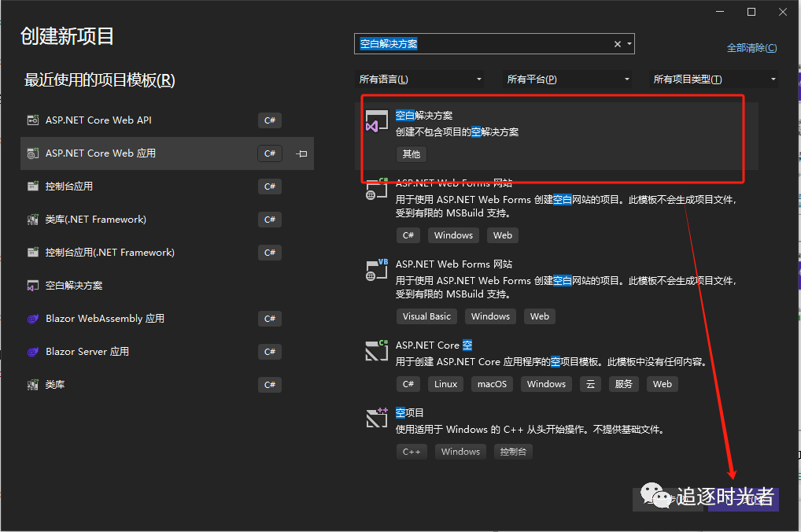Select the 空白解决方案 result title

click(x=424, y=116)
